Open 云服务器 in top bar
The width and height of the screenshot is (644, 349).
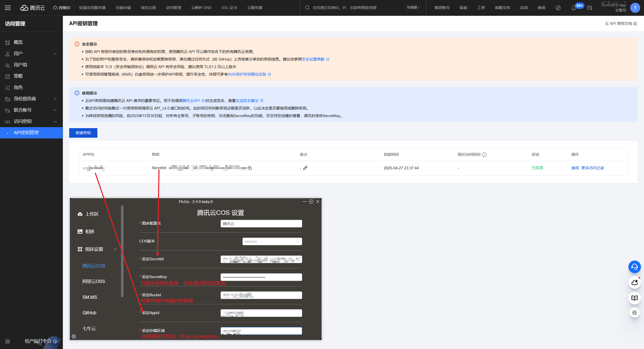(255, 8)
